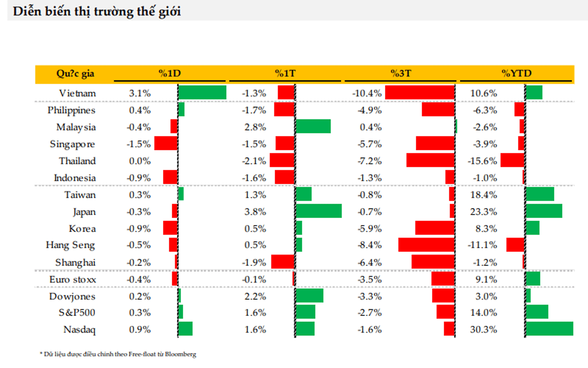
Task: Click the "Diễn biến thị trường thế giới" title
Action: click(x=97, y=12)
